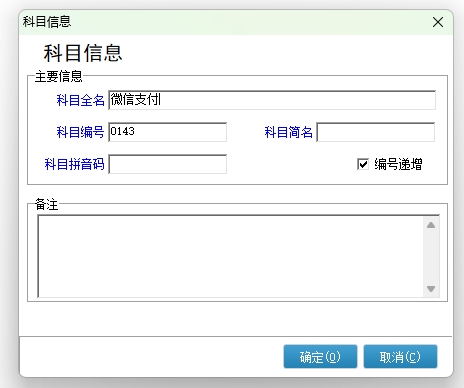Cancel with the 取消(C) button
This screenshot has height=388, width=464.
click(400, 357)
